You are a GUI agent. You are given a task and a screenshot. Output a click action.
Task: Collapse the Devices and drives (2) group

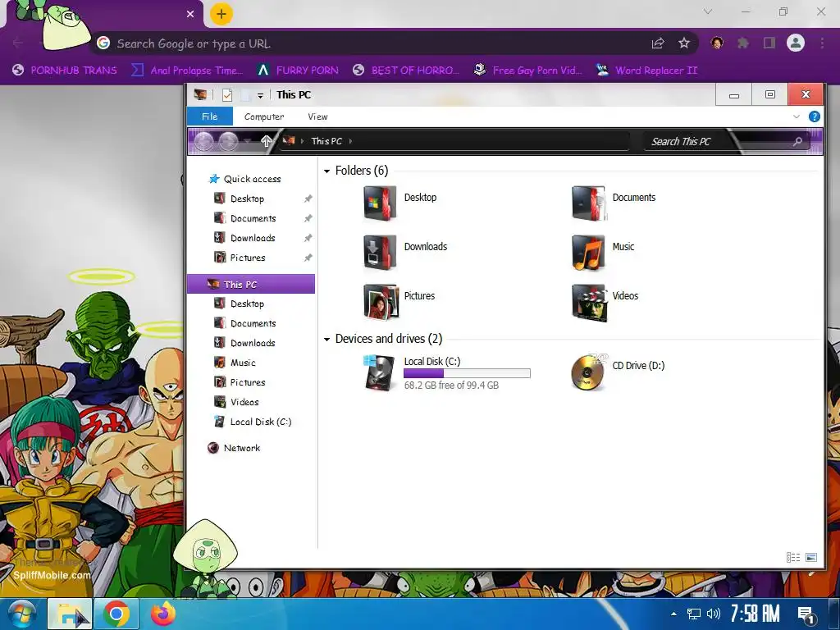coord(326,340)
